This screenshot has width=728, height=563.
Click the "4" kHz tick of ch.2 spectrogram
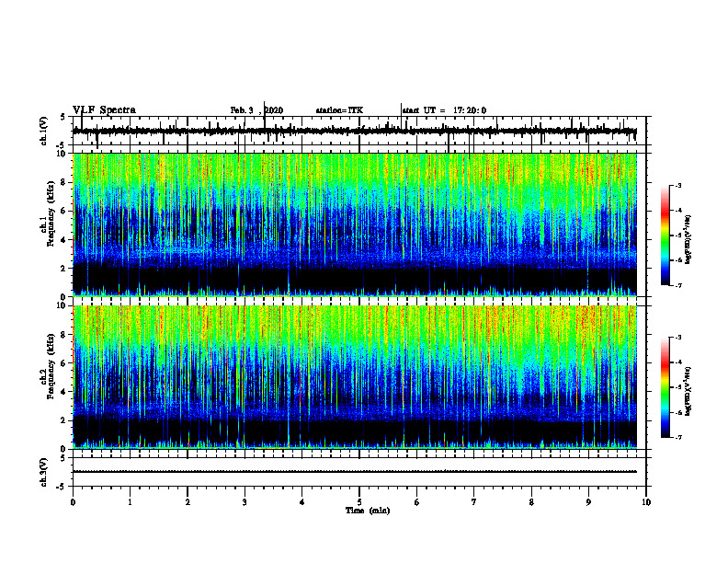[63, 392]
